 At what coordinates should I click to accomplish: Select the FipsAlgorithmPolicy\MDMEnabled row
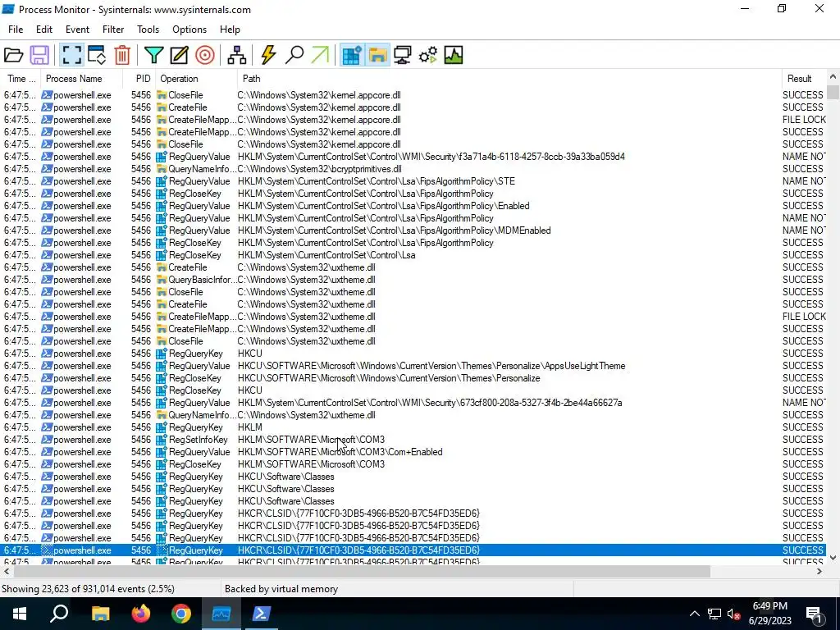pyautogui.click(x=413, y=231)
